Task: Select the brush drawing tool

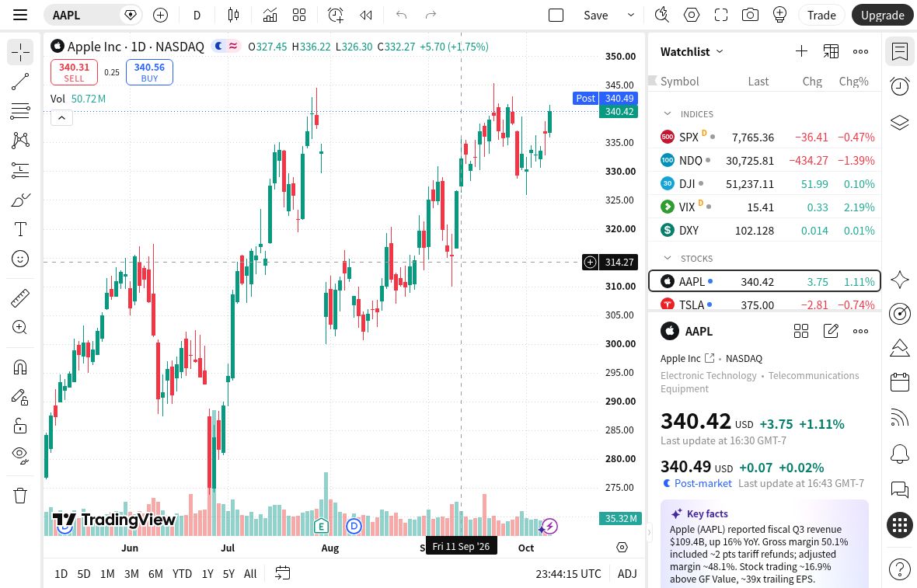Action: (20, 200)
